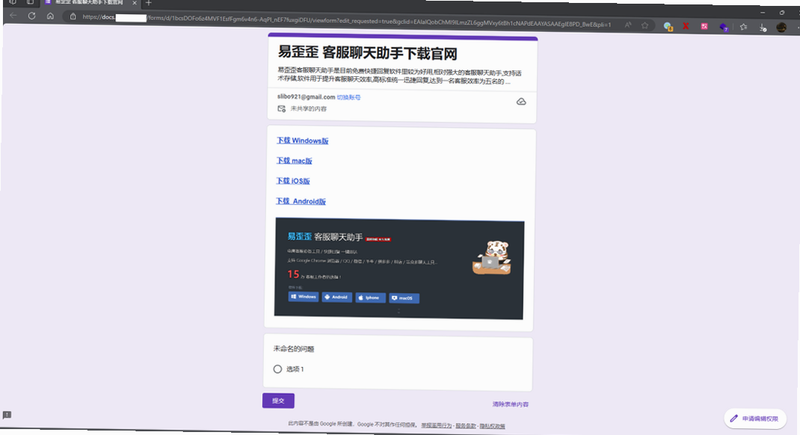
Task: Click the macOS button in the banner image
Action: click(x=404, y=298)
